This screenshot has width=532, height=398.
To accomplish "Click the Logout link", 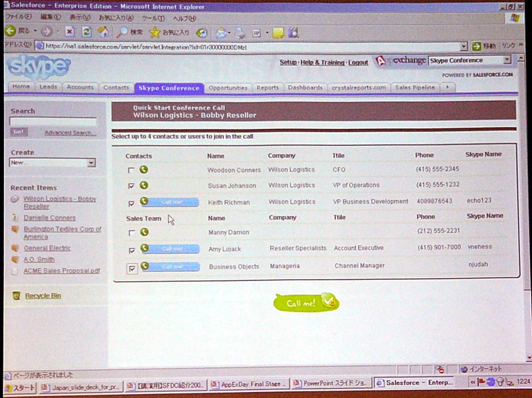I will point(358,62).
